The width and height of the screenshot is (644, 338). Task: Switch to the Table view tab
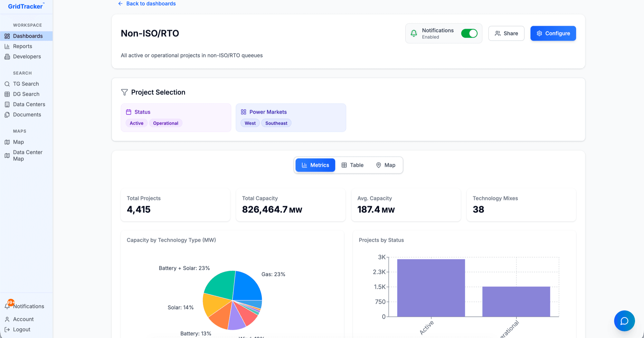tap(353, 165)
